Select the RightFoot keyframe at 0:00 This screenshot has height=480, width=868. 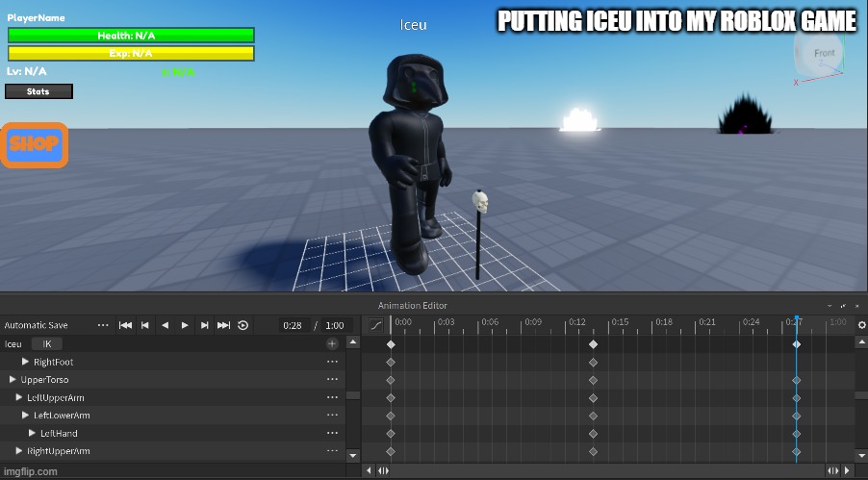pos(391,362)
